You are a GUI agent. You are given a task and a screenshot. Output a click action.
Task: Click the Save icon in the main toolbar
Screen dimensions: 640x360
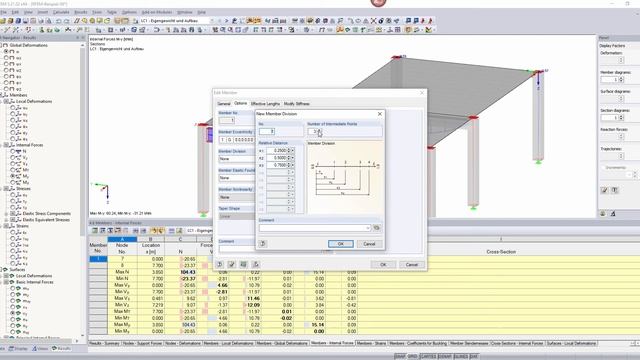[x=25, y=21]
